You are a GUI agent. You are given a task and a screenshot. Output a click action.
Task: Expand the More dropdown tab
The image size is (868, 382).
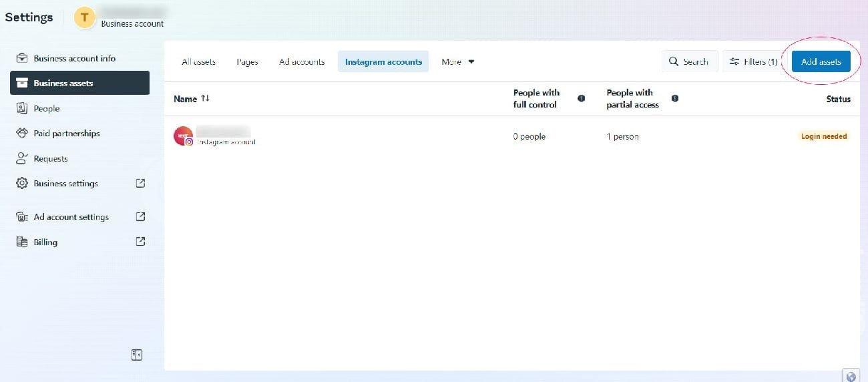point(458,61)
